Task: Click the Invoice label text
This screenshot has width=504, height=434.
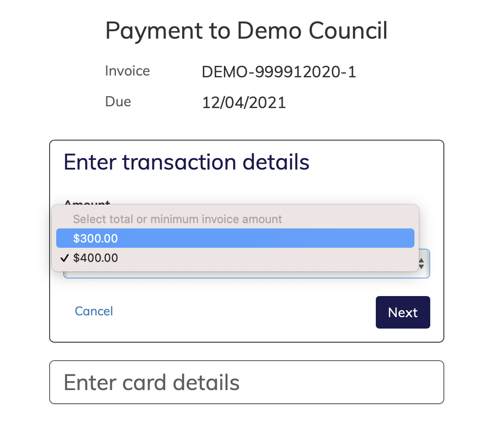Action: point(127,71)
